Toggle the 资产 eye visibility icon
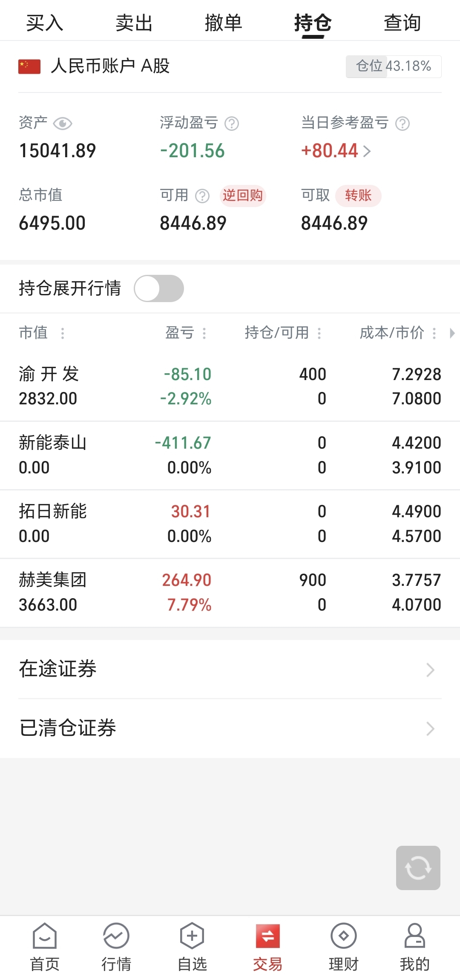This screenshot has width=460, height=980. click(x=63, y=124)
